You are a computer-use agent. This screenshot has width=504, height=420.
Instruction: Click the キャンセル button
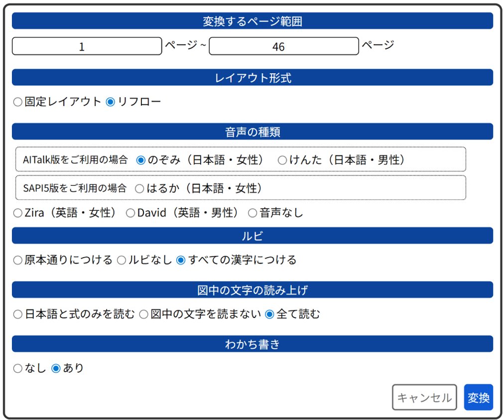point(424,398)
